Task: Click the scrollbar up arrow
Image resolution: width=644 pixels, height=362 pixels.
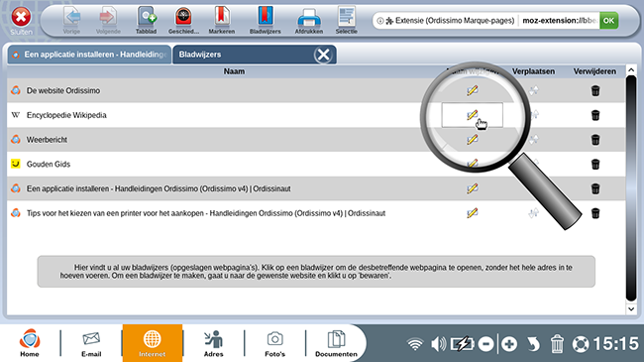Action: coord(631,70)
